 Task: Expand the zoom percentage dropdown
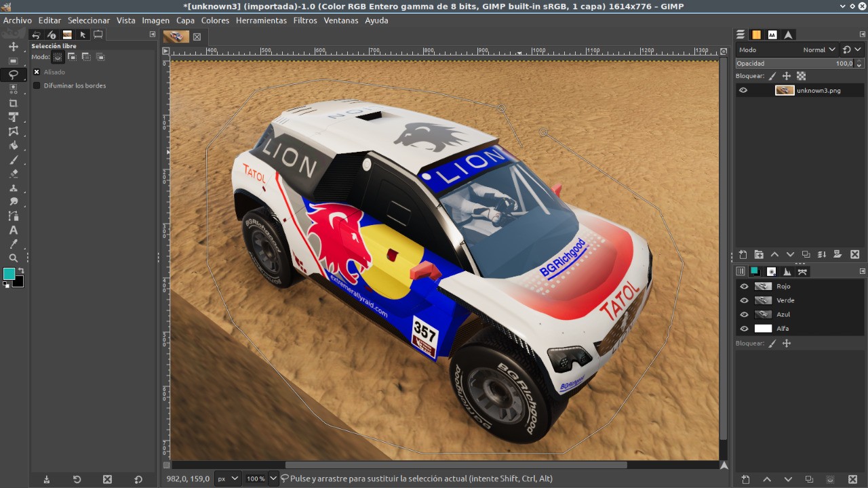[x=273, y=479]
